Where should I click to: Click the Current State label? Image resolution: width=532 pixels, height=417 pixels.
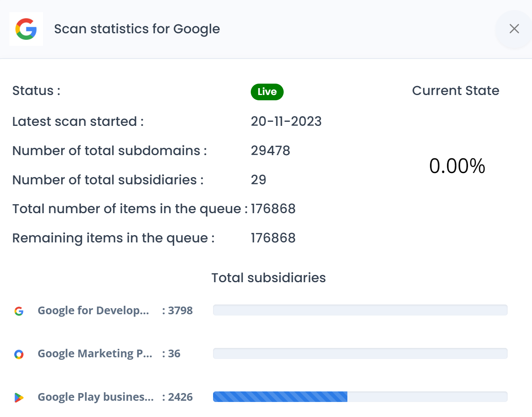[455, 91]
